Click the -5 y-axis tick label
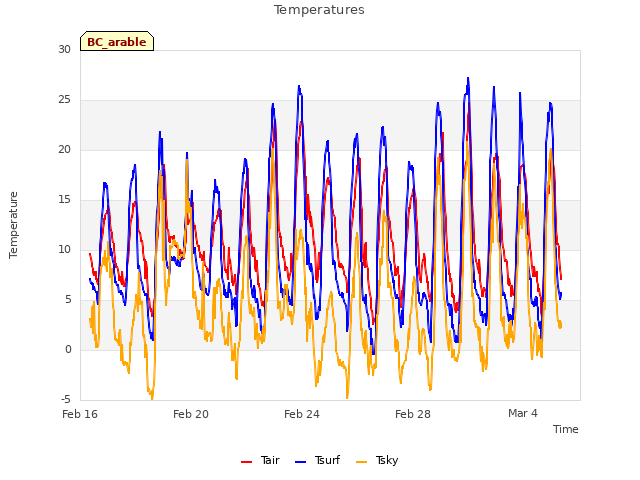Viewport: 640px width, 480px height. coord(66,399)
